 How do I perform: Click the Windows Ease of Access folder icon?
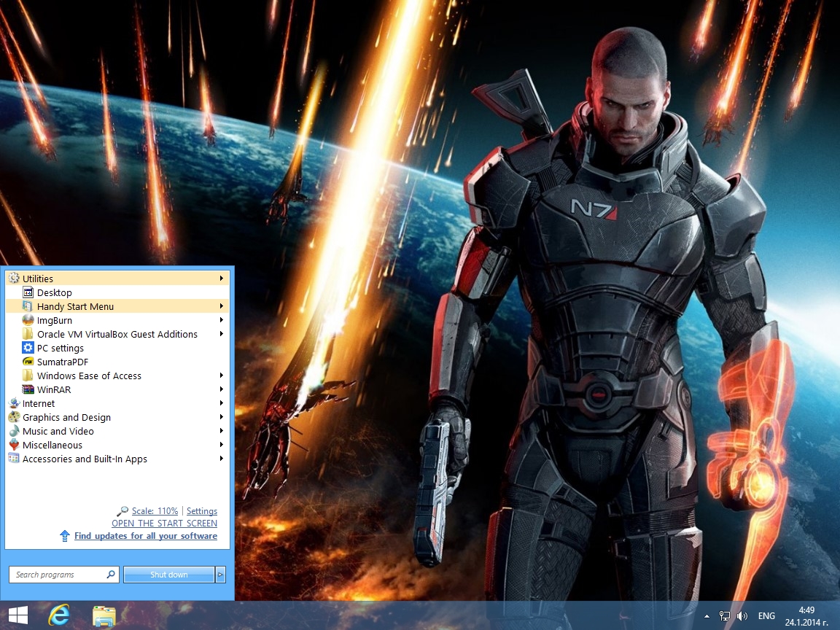click(x=28, y=376)
